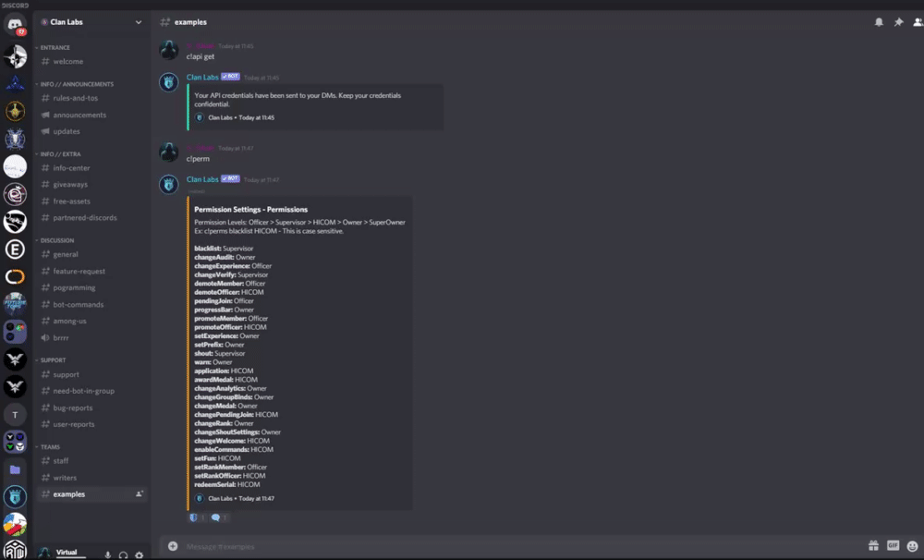Toggle headphones deafen
This screenshot has width=924, height=560.
click(x=123, y=554)
